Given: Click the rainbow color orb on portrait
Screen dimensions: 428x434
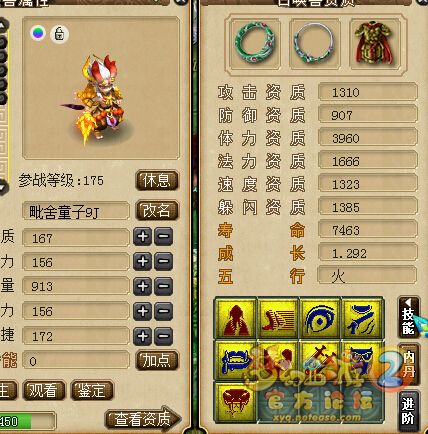Looking at the screenshot, I should pos(38,33).
